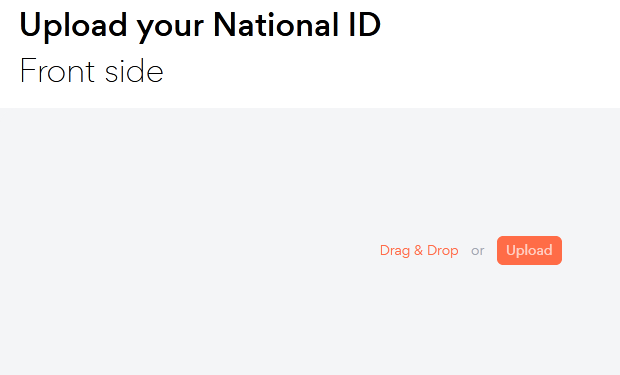
Task: Click the "Upload your National ID" heading
Action: point(200,26)
